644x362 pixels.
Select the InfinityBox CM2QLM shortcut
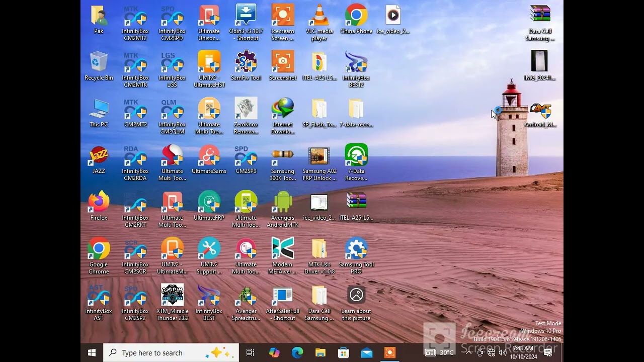coord(172,109)
